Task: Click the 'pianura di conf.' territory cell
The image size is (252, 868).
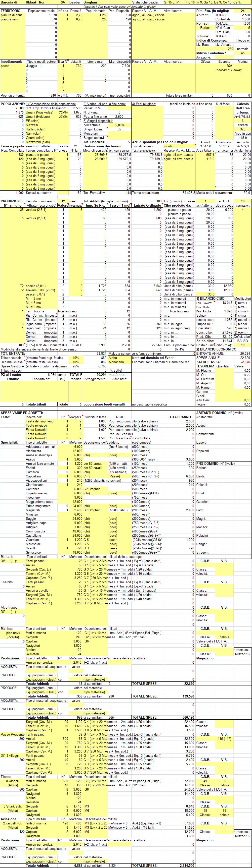Action: click(12, 15)
